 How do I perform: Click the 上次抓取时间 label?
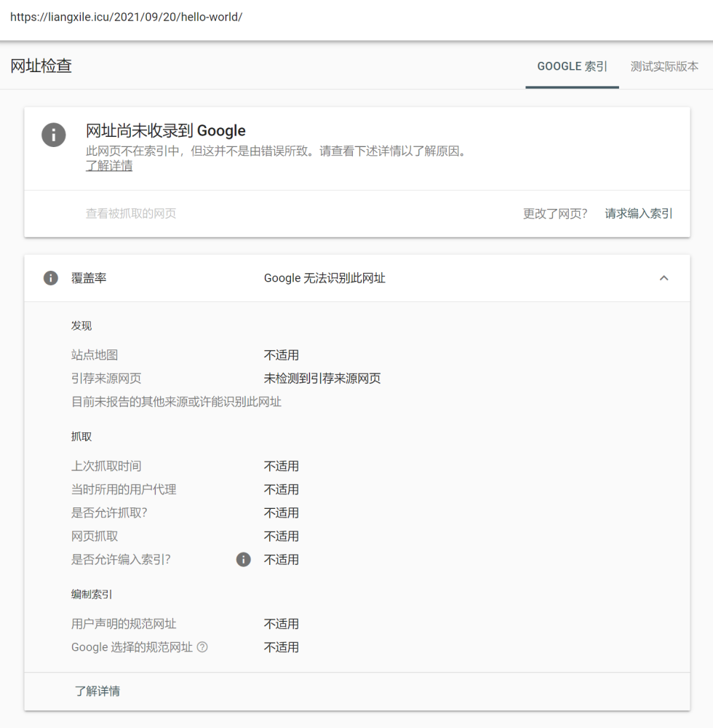(106, 466)
